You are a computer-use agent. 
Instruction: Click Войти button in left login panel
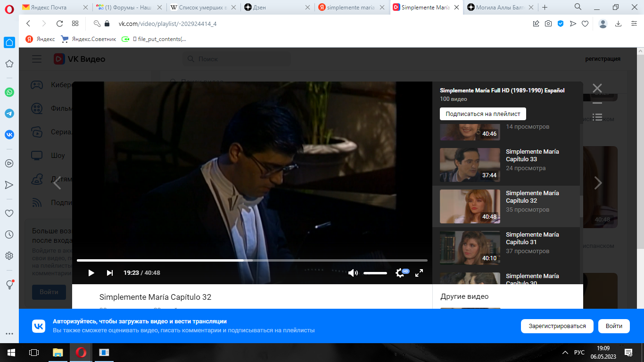(49, 292)
